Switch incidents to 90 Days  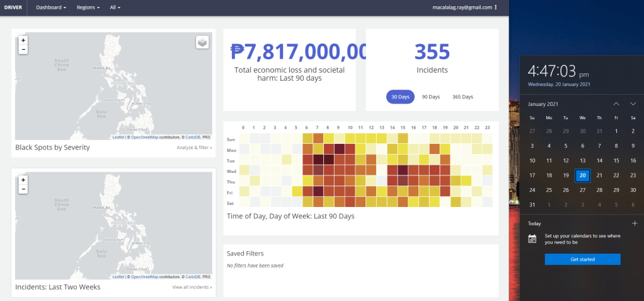pyautogui.click(x=430, y=97)
